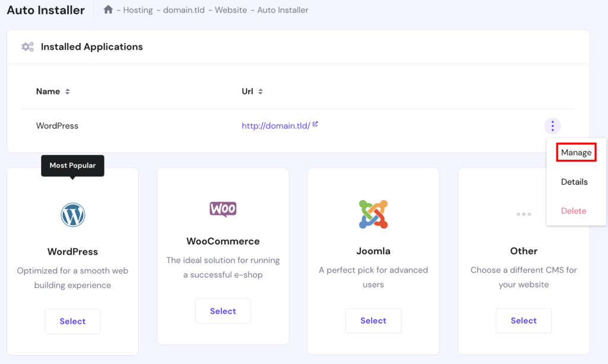Click the home icon in breadcrumb

[108, 10]
